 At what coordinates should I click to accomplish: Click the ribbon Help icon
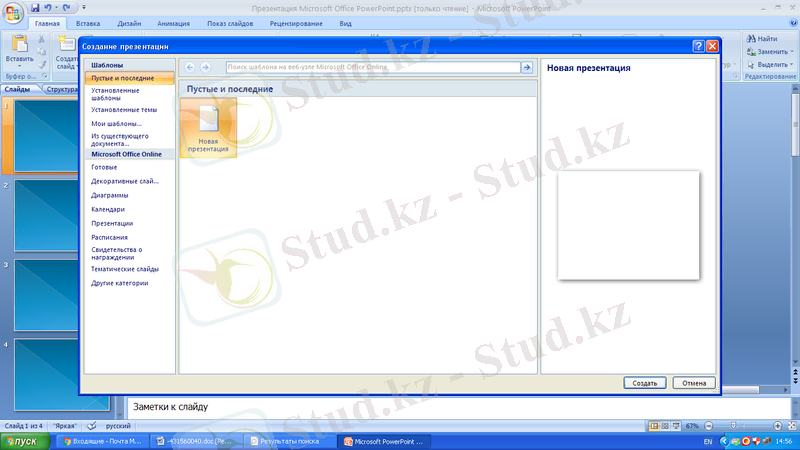point(793,23)
